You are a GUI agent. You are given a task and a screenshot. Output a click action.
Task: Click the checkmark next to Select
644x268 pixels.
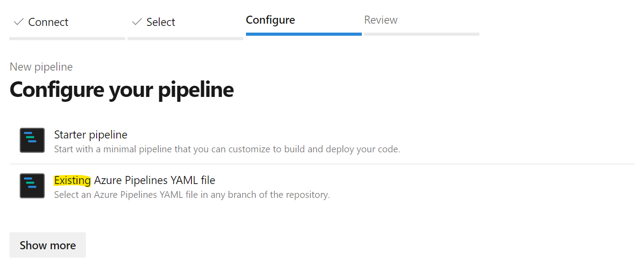tap(137, 22)
